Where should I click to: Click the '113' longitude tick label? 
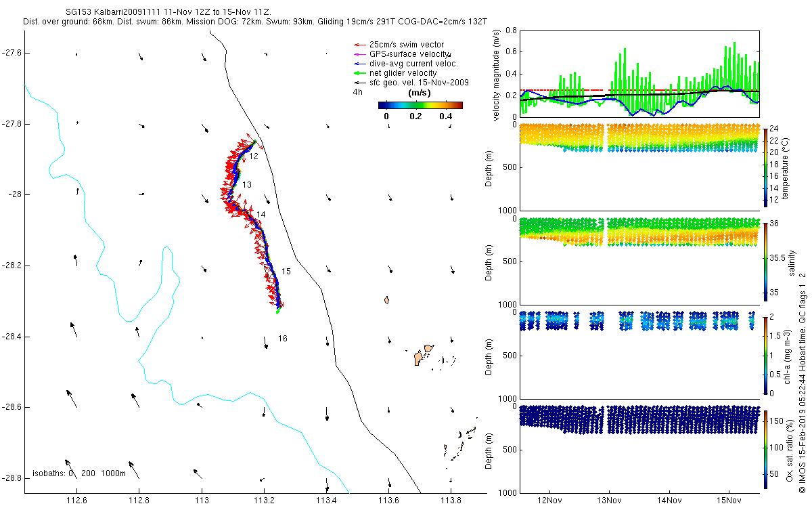point(202,501)
